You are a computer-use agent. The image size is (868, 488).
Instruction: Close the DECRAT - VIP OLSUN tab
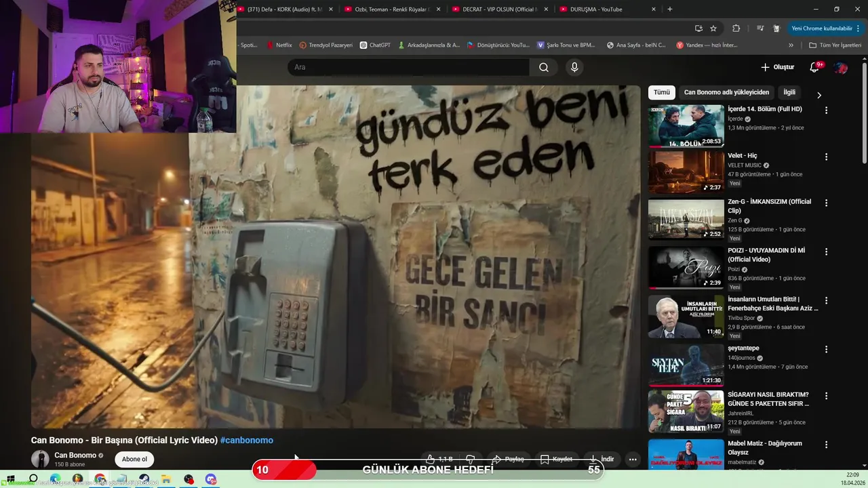click(x=546, y=9)
